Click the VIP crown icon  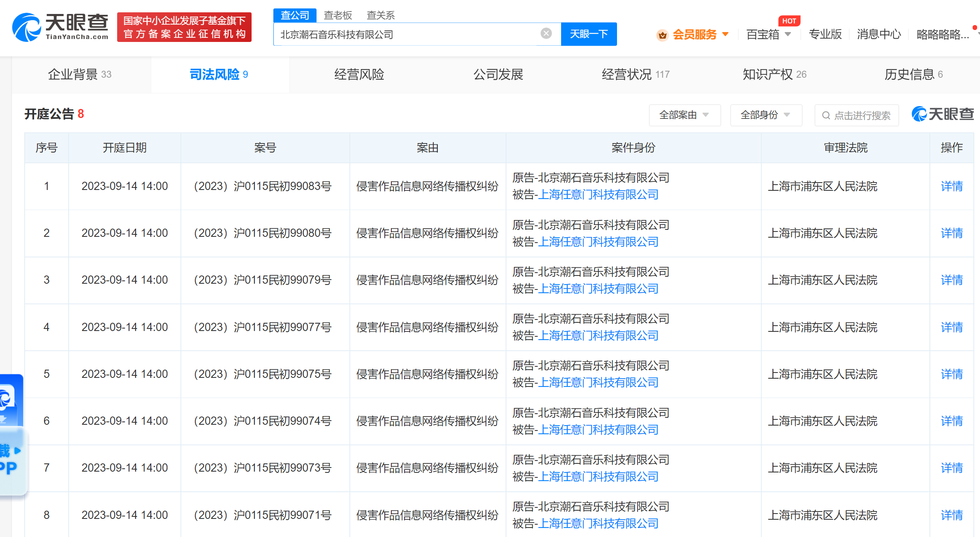pyautogui.click(x=662, y=35)
